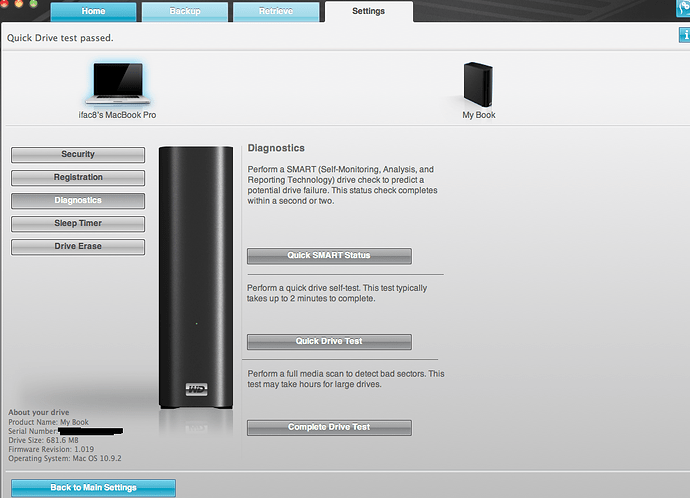Click the WD icon at top right corner
The height and width of the screenshot is (498, 690).
pyautogui.click(x=683, y=8)
